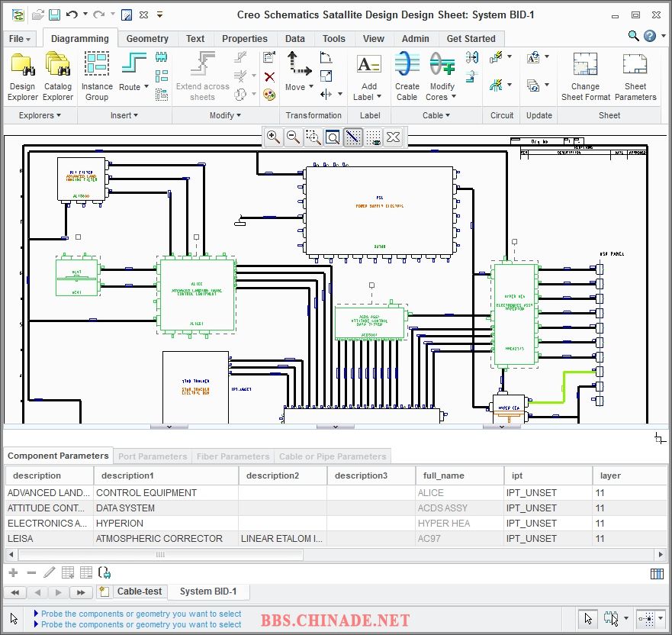The width and height of the screenshot is (672, 635).
Task: Sort by the description1 column header
Action: [166, 475]
